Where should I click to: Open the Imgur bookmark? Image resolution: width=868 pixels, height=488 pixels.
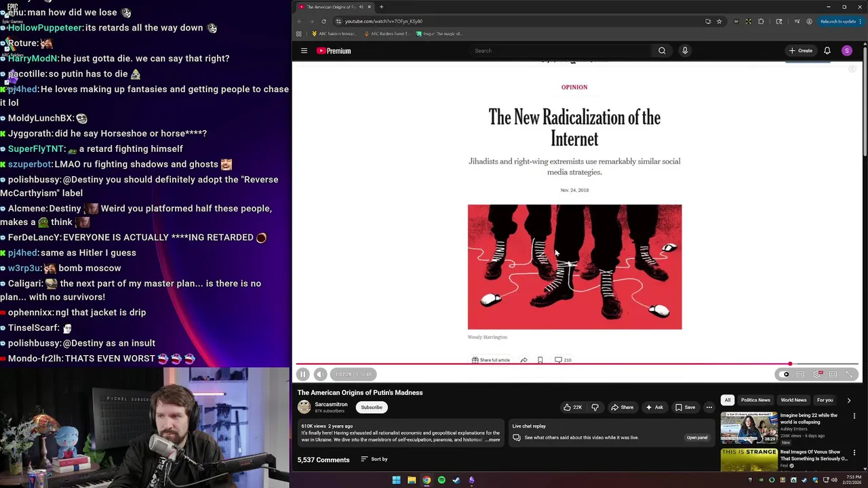[x=439, y=33]
